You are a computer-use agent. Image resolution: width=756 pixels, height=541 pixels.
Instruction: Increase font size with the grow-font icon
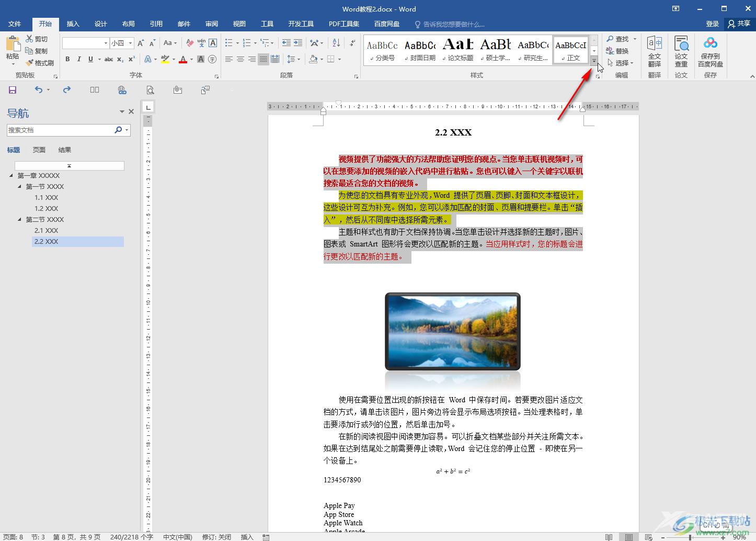(x=141, y=43)
